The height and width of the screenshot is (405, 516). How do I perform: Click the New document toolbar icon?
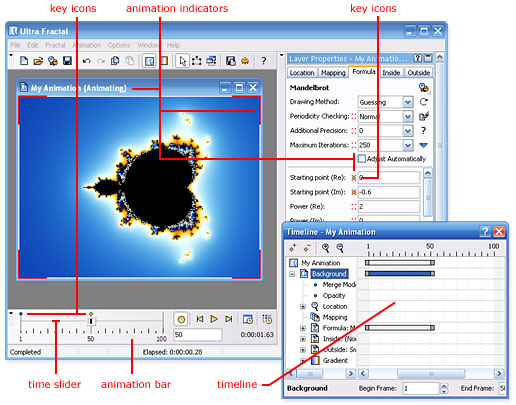click(x=24, y=61)
